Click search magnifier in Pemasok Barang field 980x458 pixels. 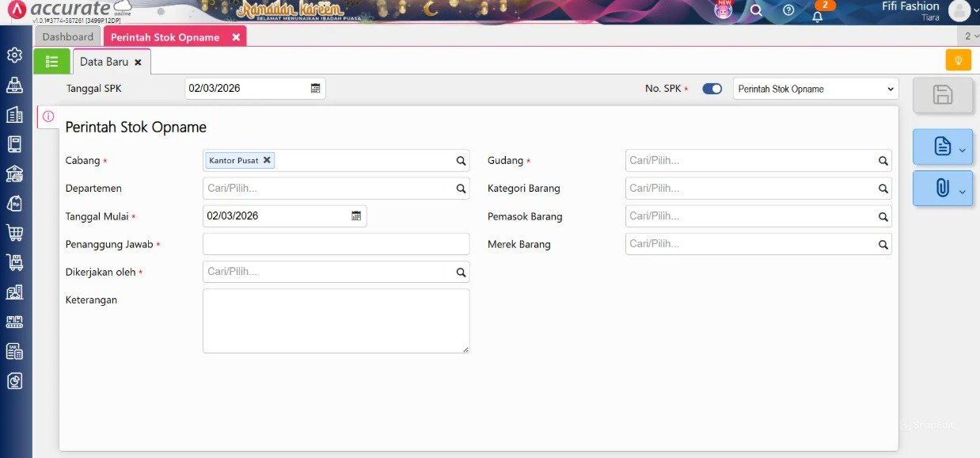coord(883,216)
